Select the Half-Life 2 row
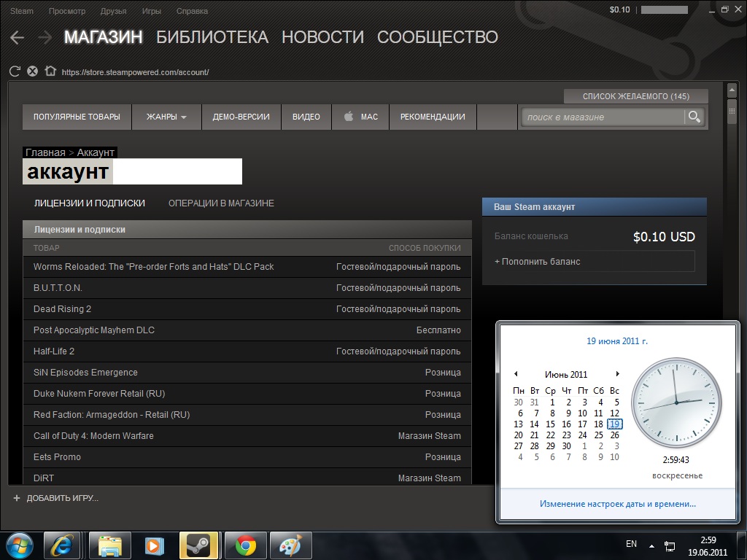Image resolution: width=747 pixels, height=560 pixels. coord(247,351)
